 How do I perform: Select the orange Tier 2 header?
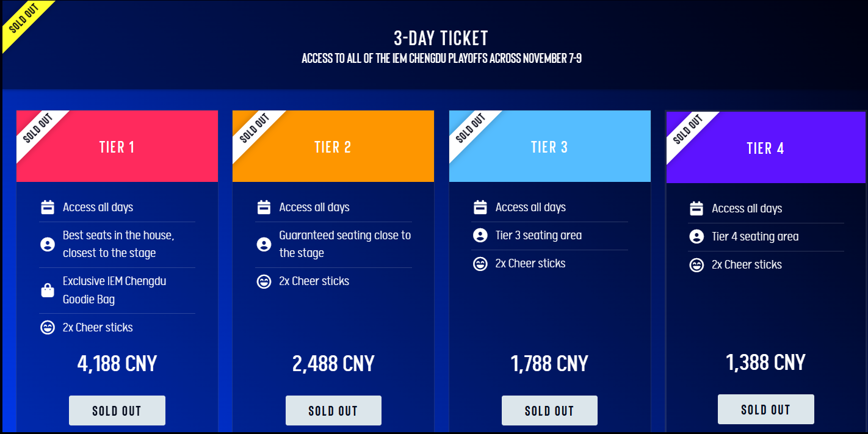tap(333, 146)
